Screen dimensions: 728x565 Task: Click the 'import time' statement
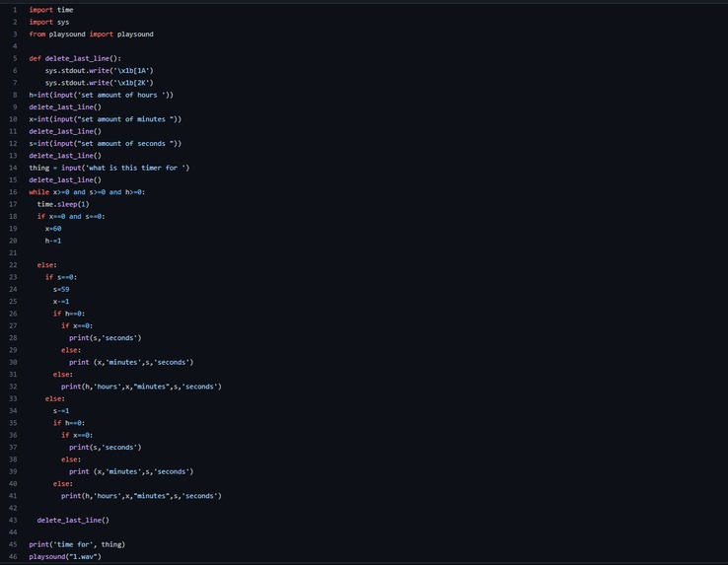coord(51,10)
